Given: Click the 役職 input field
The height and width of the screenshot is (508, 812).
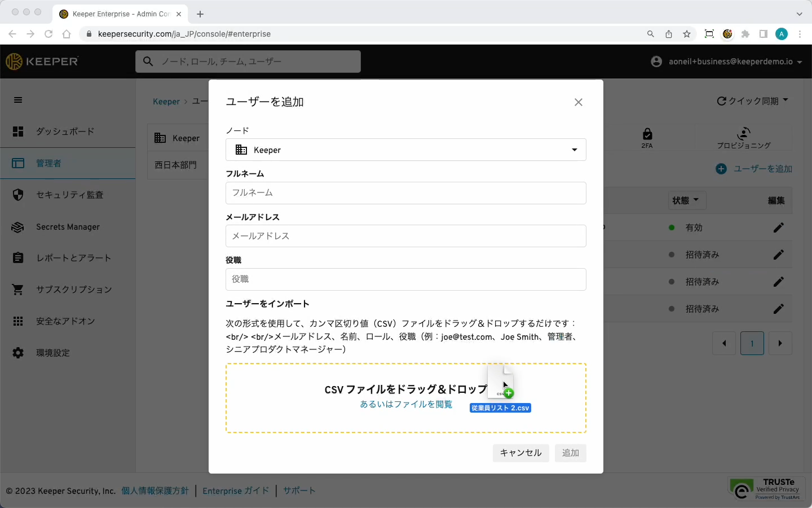Looking at the screenshot, I should coord(405,279).
